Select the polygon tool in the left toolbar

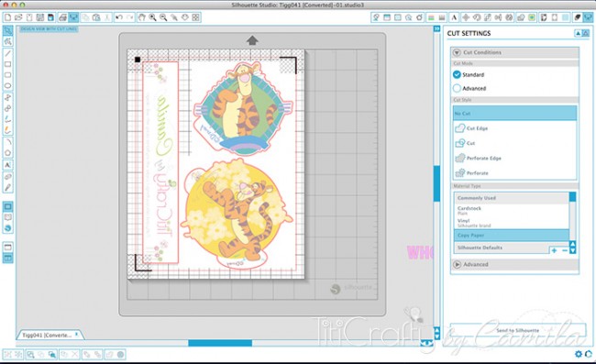point(7,153)
